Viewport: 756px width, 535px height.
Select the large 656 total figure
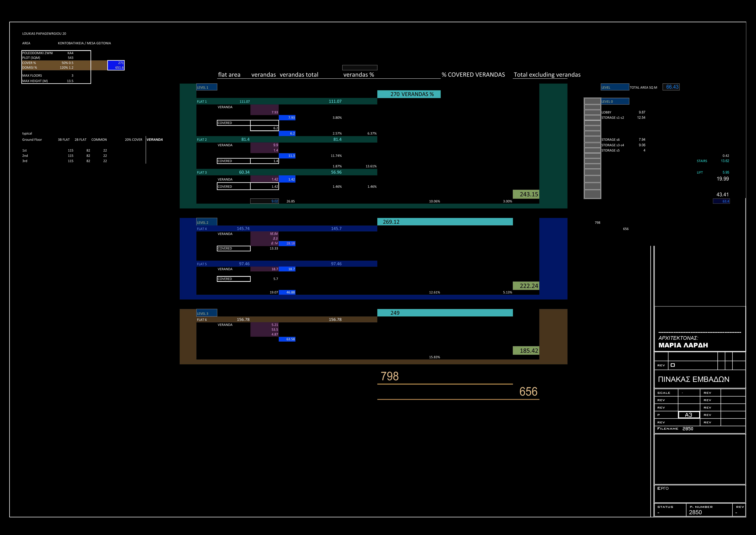pos(528,392)
